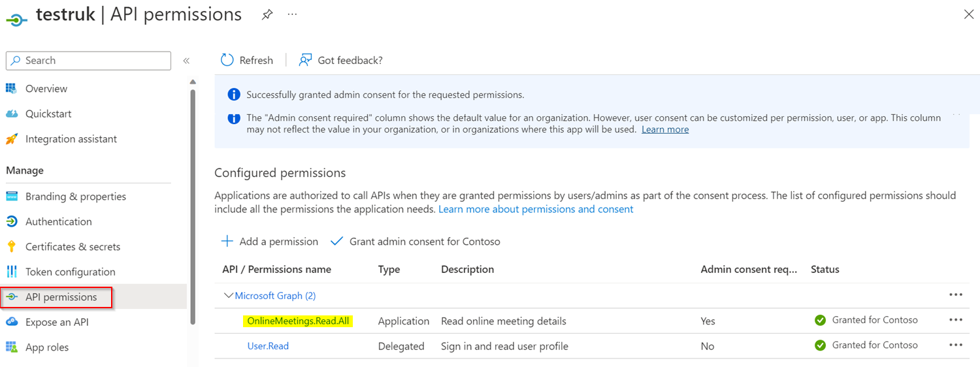Click the 'Delegated' type cell

pos(401,346)
